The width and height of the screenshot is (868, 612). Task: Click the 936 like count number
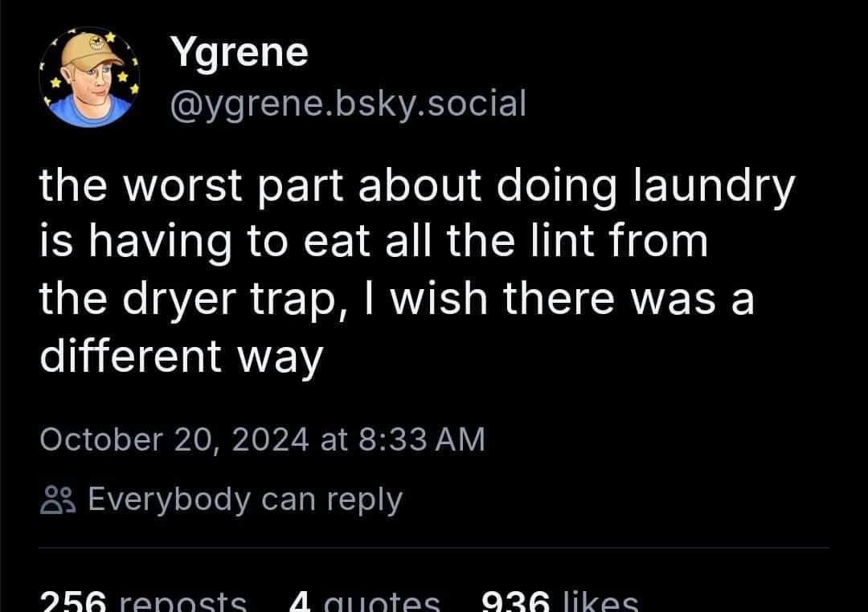[514, 602]
